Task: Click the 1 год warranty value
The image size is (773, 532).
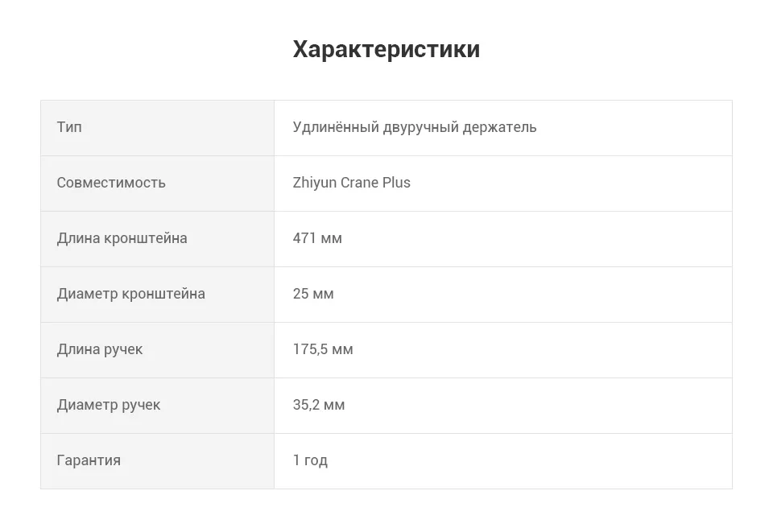Action: click(x=310, y=460)
